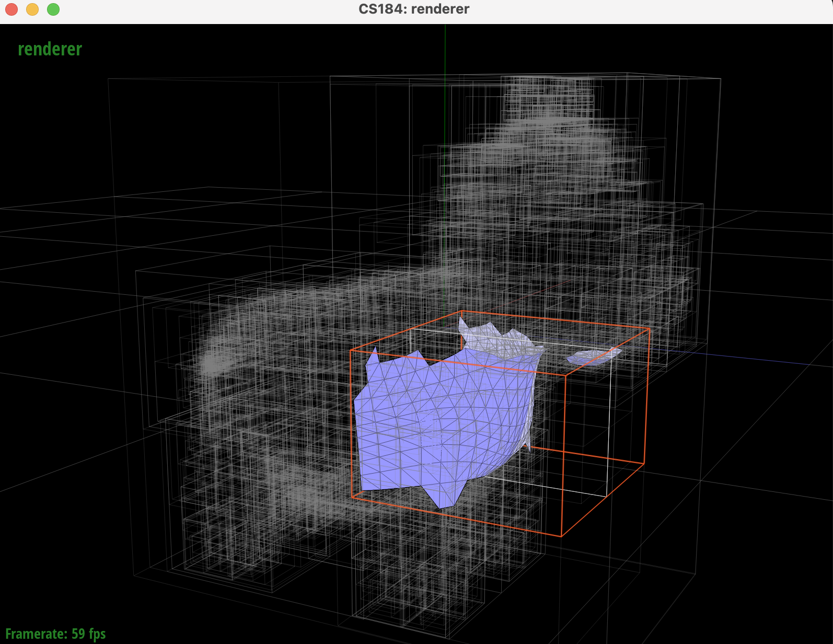Click the green 'renderer' label text

(50, 49)
